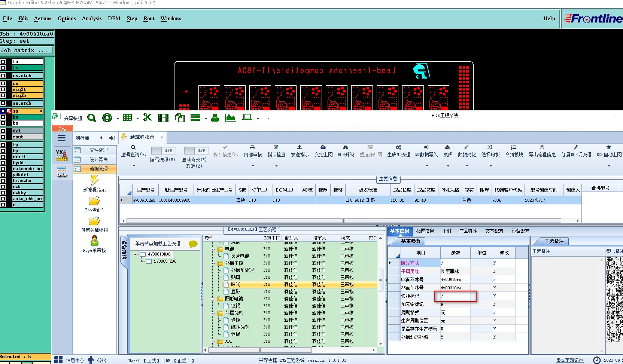Click 指示检查 checkbox tool
Viewport: 623px width, 364px height.
point(276,151)
